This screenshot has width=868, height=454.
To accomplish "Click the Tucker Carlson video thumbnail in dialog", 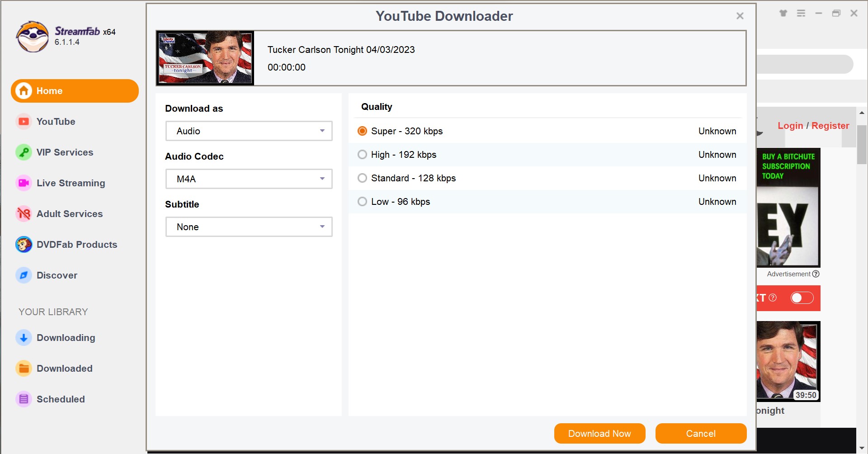I will (x=205, y=58).
